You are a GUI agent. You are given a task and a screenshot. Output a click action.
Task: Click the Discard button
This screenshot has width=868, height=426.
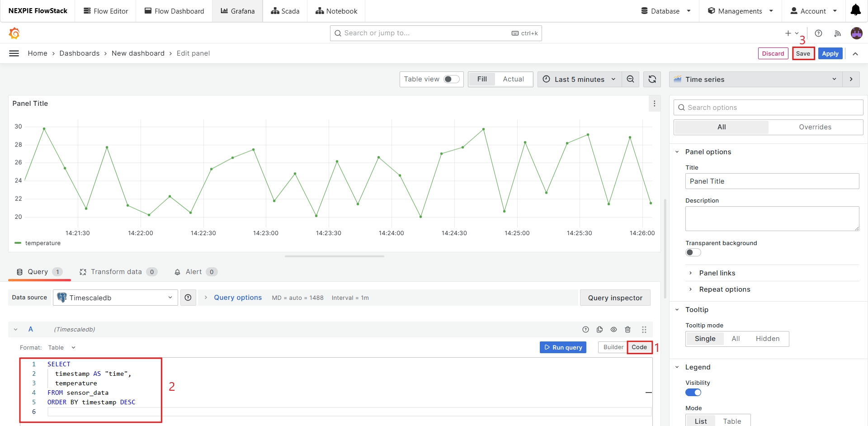(773, 53)
